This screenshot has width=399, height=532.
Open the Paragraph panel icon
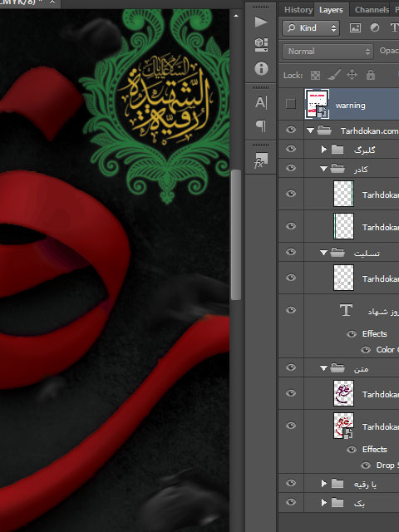(260, 126)
